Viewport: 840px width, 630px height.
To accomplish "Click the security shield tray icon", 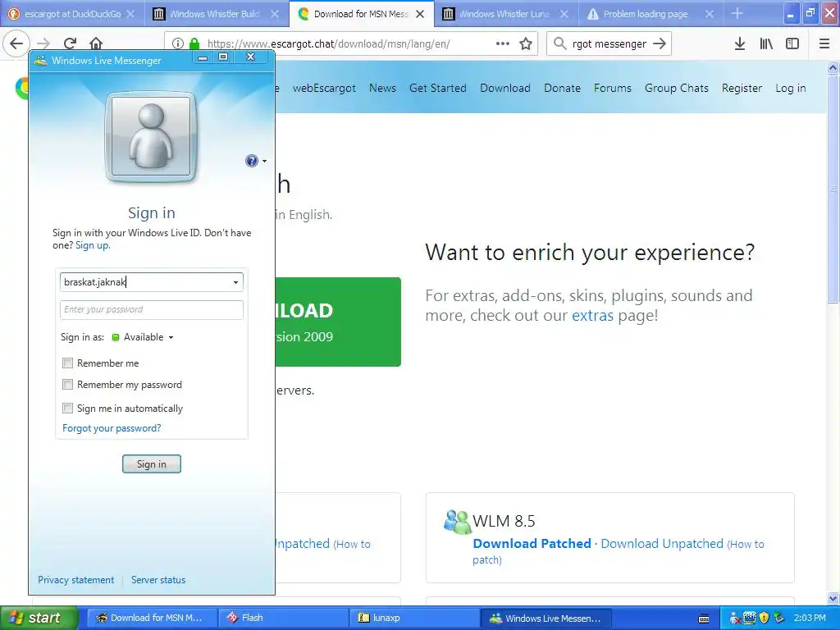I will pos(764,618).
